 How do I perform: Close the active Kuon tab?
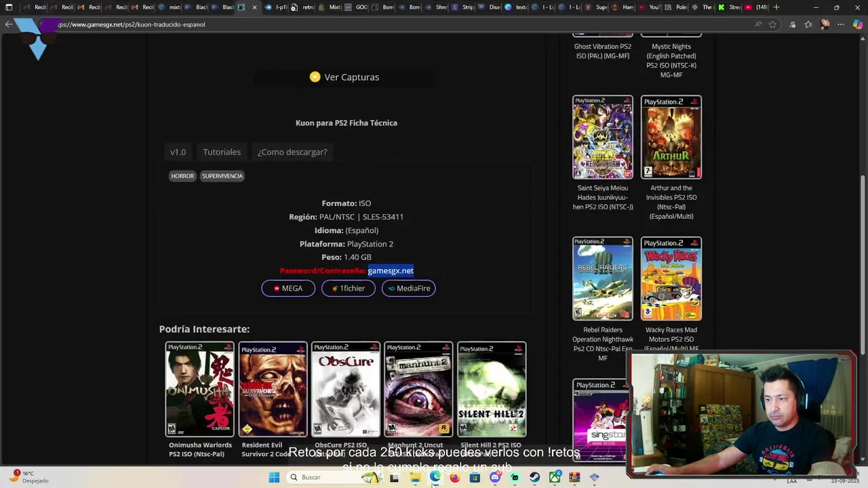tap(254, 7)
